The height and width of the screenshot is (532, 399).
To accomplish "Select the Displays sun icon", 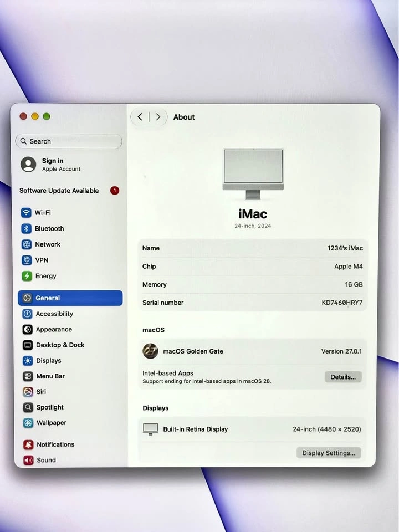I will [x=28, y=361].
